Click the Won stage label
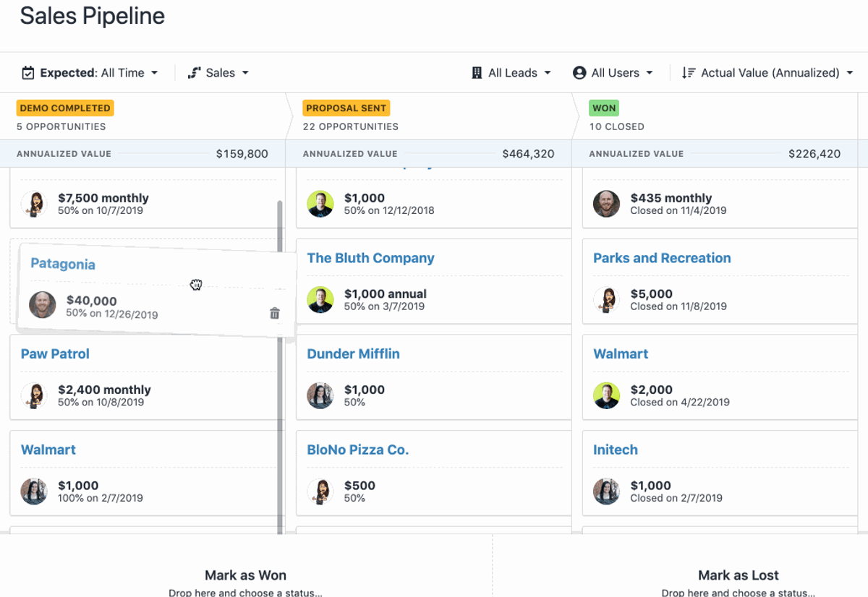868x597 pixels. coord(604,108)
